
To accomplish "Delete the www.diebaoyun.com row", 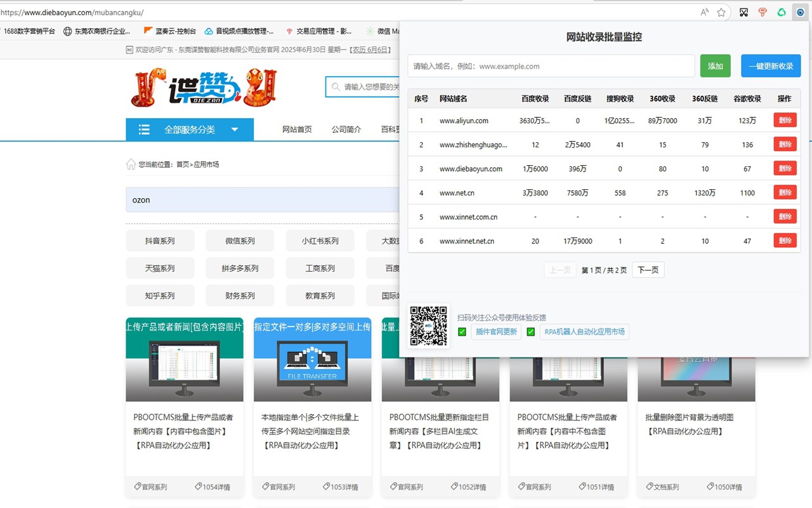I will pos(785,168).
